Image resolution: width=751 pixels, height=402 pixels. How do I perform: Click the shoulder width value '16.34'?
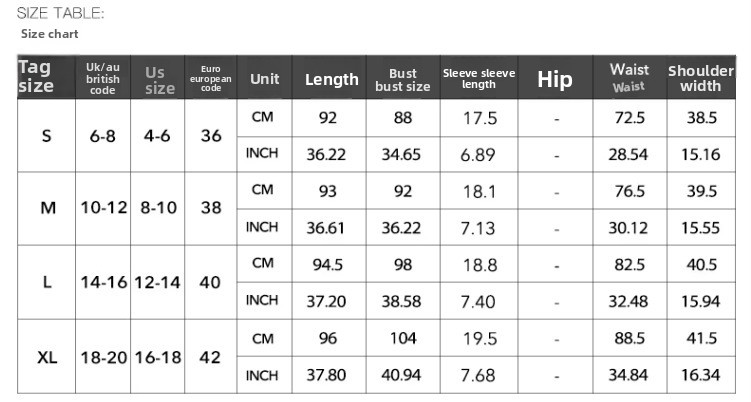coord(701,375)
